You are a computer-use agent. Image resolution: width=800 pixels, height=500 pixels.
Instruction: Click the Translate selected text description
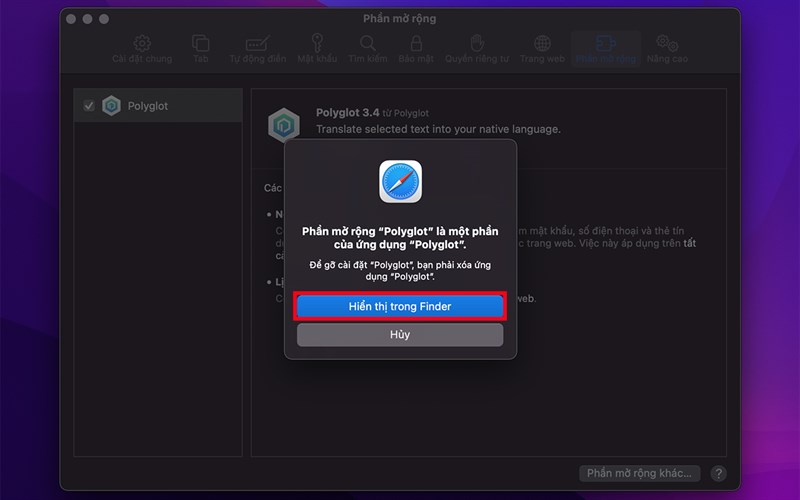pyautogui.click(x=438, y=129)
